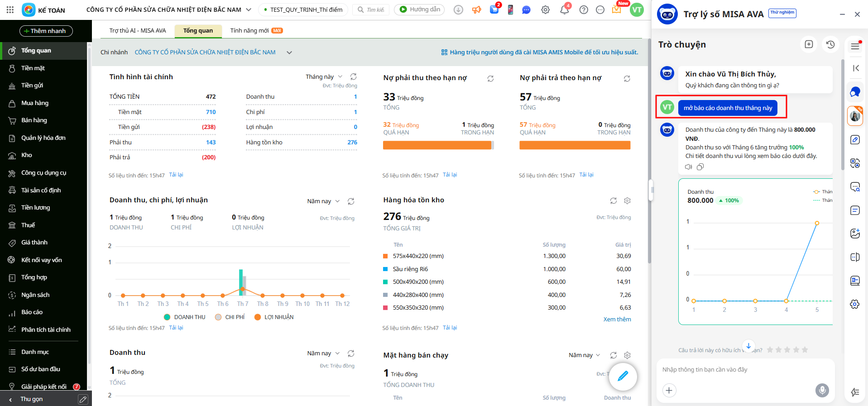Open the Bán hàng sidebar menu
This screenshot has height=406, width=868.
[34, 120]
